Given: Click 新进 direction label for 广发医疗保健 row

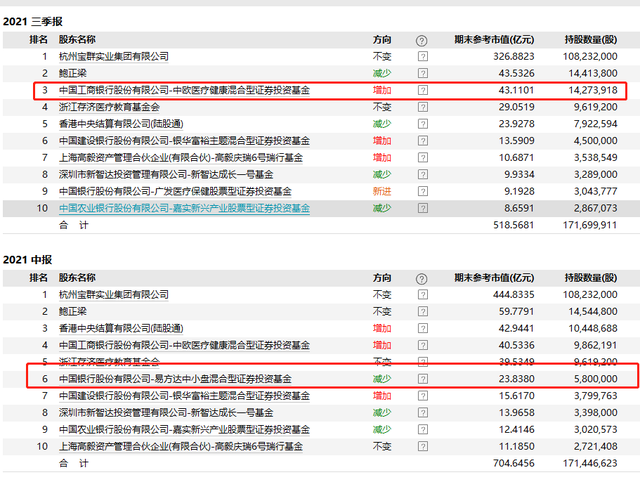Looking at the screenshot, I should 382,191.
